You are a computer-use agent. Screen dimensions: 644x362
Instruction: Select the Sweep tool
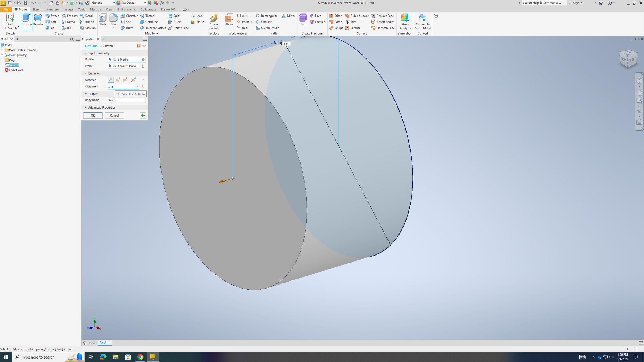(52, 16)
